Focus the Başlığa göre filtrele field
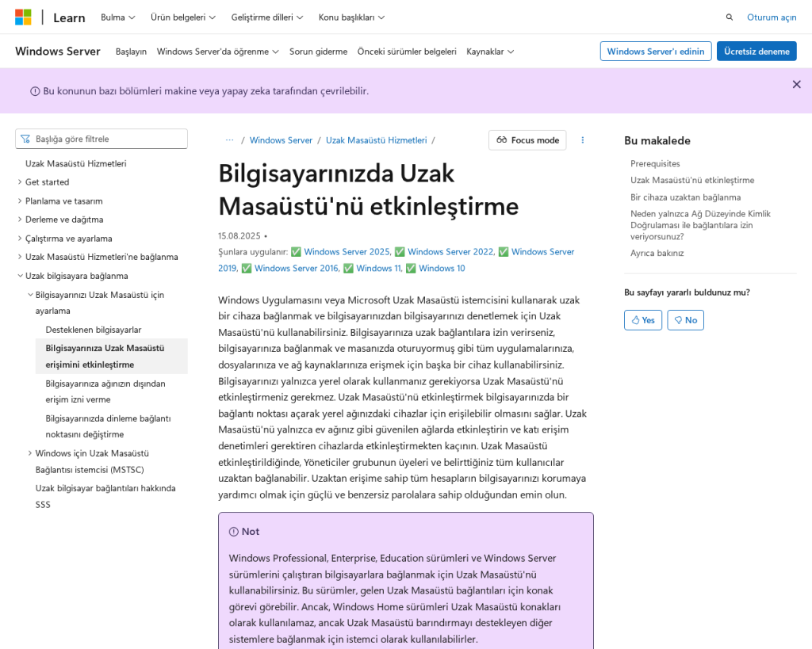This screenshot has height=649, width=812. tap(101, 139)
